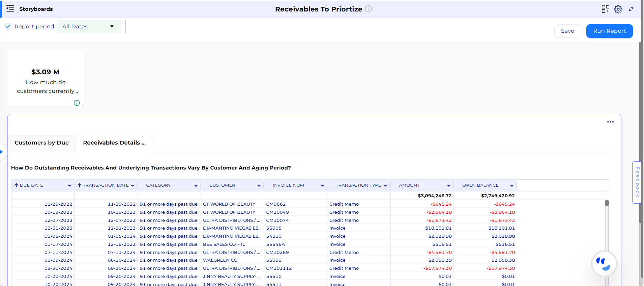Open filter for Transaction Type column

point(385,185)
